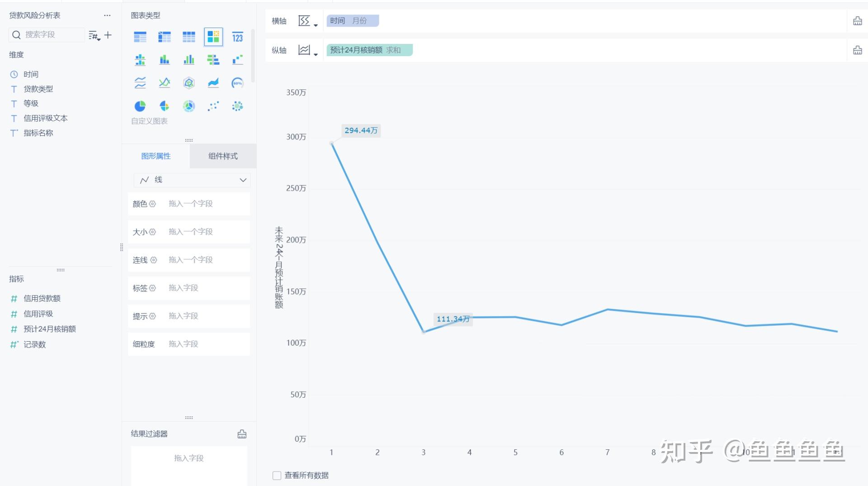This screenshot has width=868, height=486.
Task: Select the 等级 dimension field
Action: tap(31, 104)
